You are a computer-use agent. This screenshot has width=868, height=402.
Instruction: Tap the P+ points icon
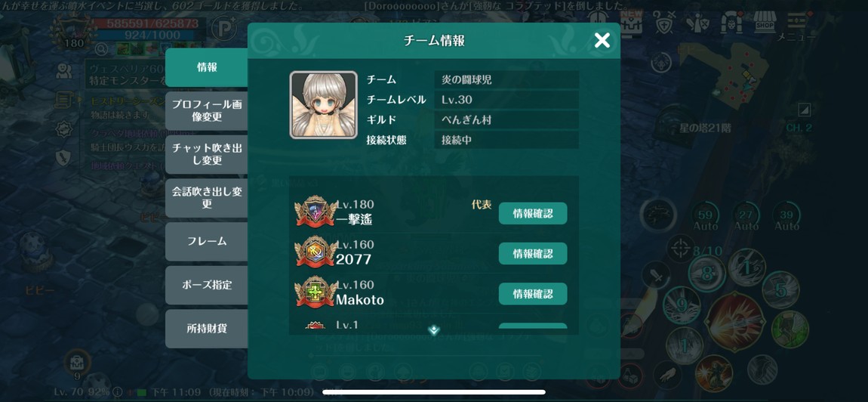[x=224, y=28]
